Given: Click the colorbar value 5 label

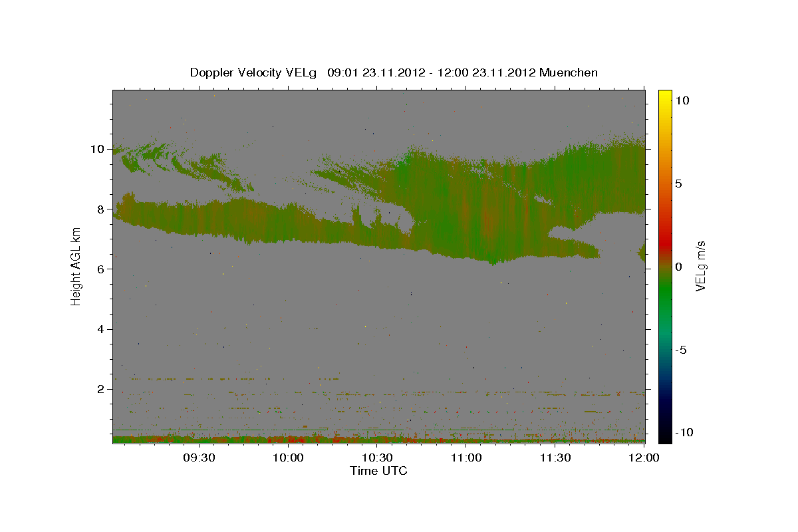Looking at the screenshot, I should click(678, 183).
